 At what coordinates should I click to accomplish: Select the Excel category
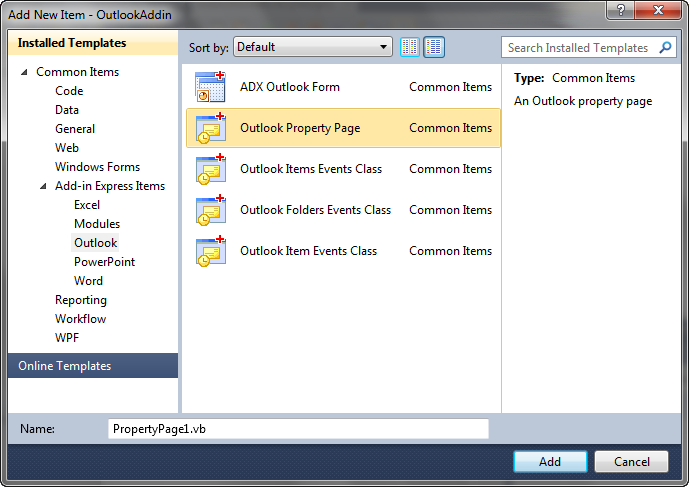click(x=87, y=205)
